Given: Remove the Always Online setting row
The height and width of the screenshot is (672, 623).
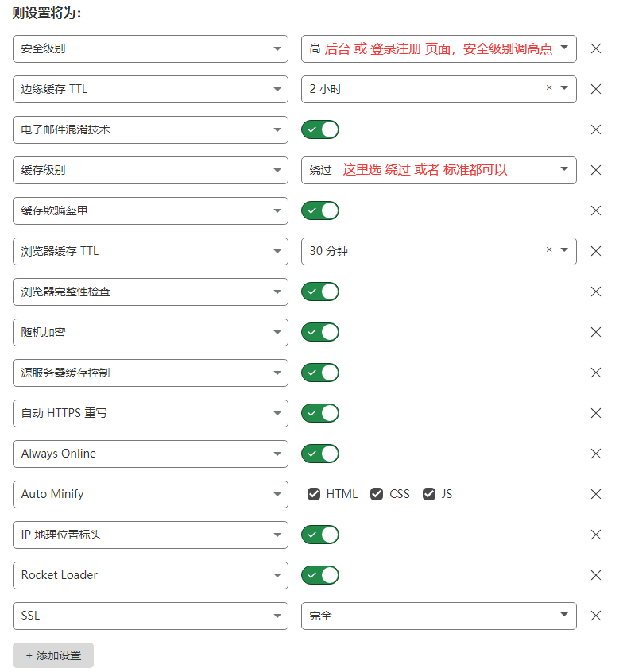Looking at the screenshot, I should [x=595, y=454].
